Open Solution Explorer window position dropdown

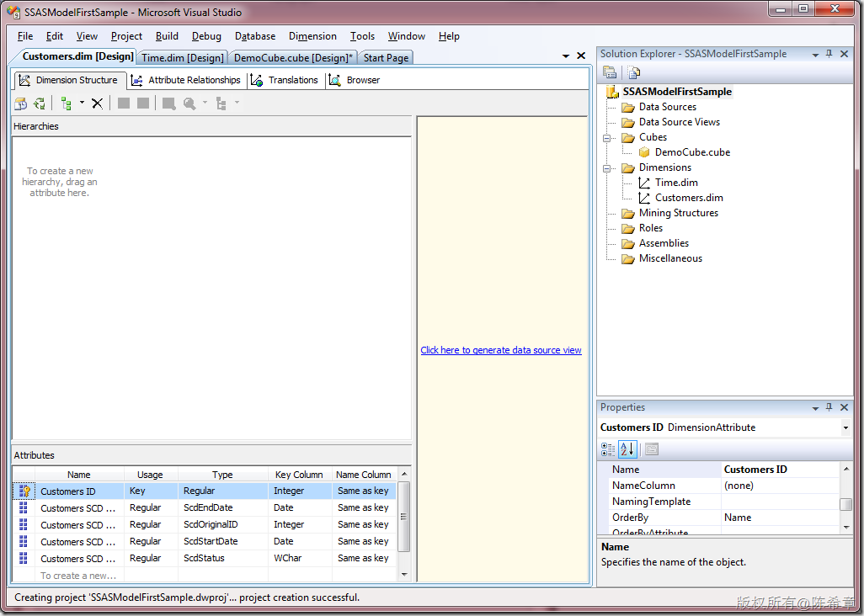815,55
